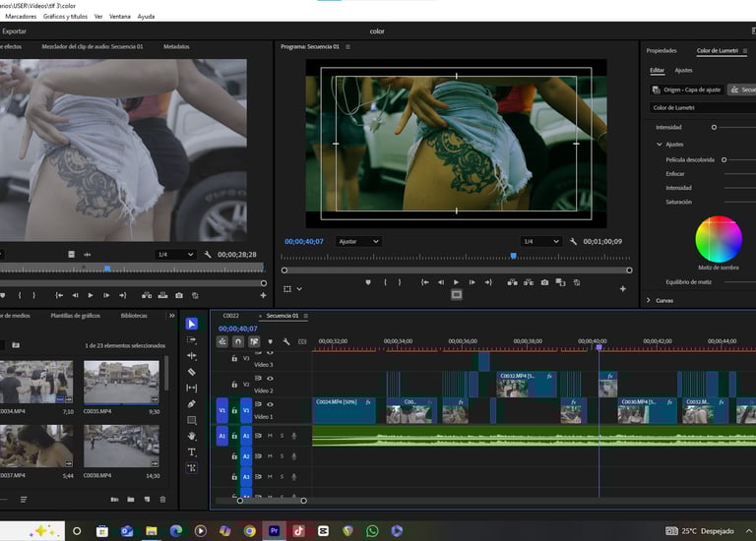
Task: Open the Ajustar zoom level dropdown
Action: 358,241
